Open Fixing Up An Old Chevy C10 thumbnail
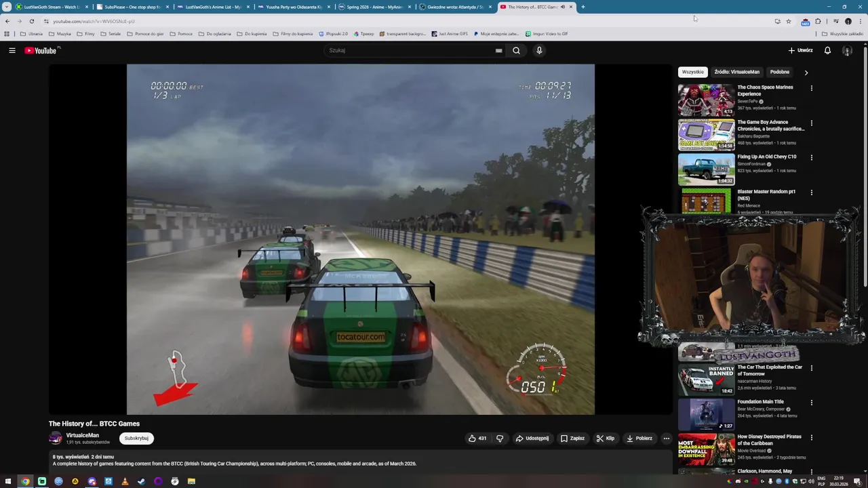This screenshot has height=488, width=868. (x=706, y=169)
